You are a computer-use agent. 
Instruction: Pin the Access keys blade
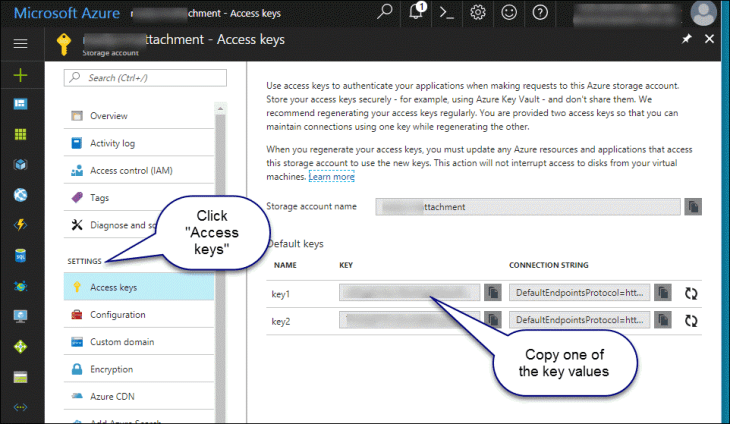[687, 39]
